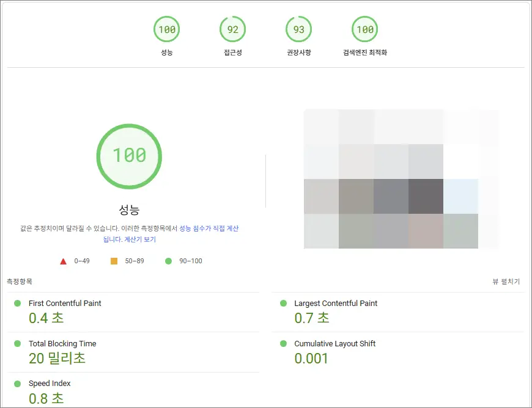The image size is (532, 408).
Task: Jump to the 접근성 score 92 gauge
Action: pos(232,30)
